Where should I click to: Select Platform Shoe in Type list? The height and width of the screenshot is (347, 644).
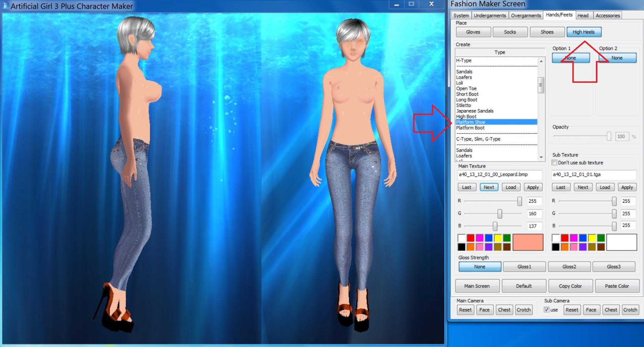(496, 122)
